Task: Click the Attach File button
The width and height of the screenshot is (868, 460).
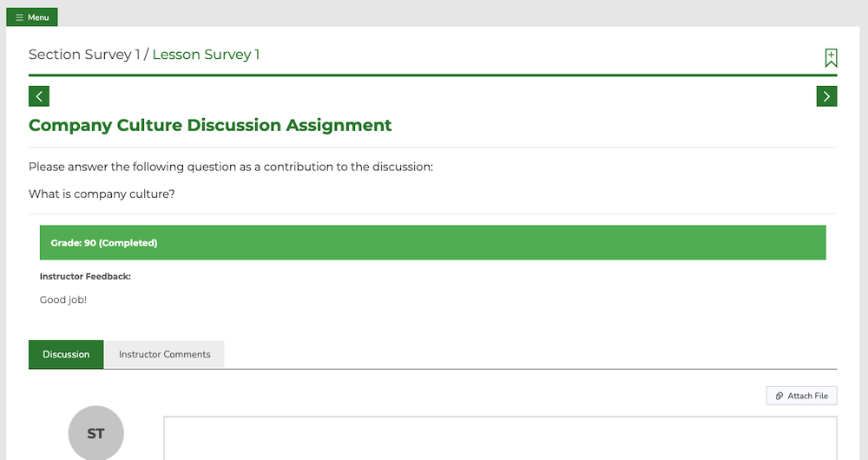Action: (801, 396)
